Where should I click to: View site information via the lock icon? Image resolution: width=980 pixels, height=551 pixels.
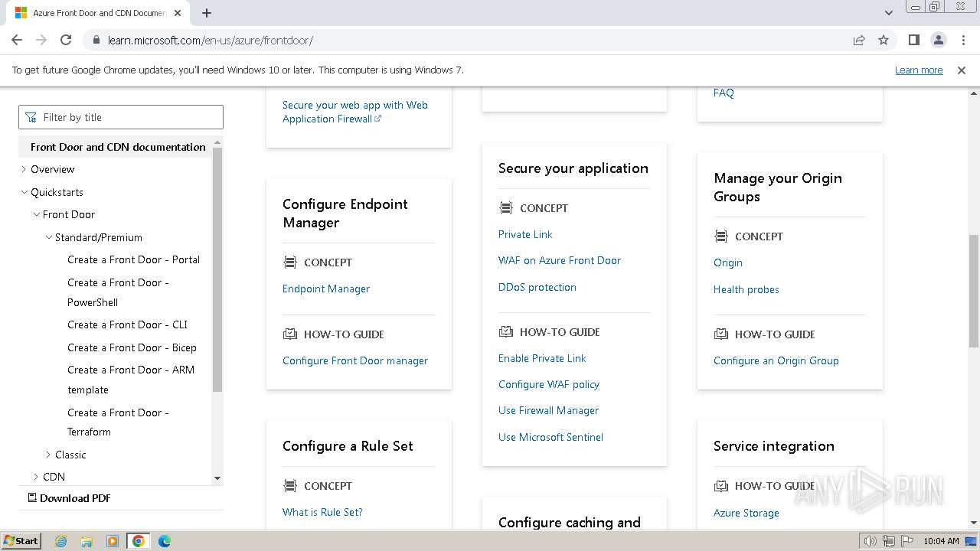tap(96, 40)
